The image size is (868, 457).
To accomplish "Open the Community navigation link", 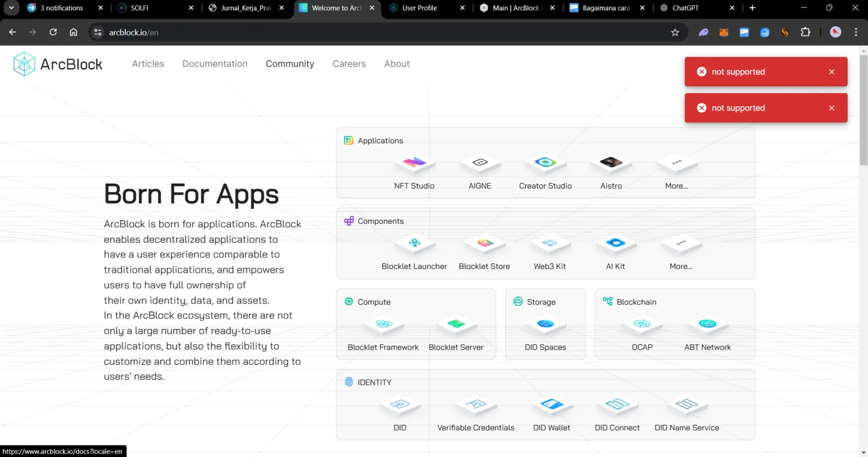I will [x=290, y=64].
